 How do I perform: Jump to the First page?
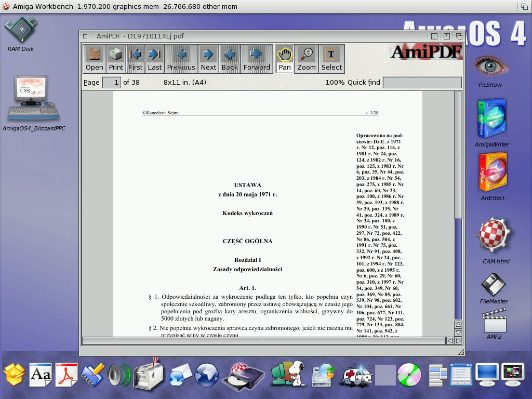click(136, 59)
